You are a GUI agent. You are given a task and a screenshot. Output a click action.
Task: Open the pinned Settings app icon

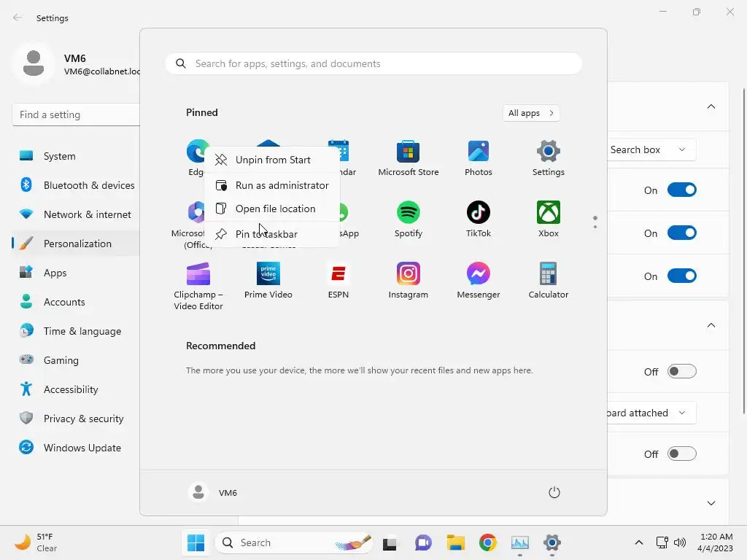click(x=549, y=158)
